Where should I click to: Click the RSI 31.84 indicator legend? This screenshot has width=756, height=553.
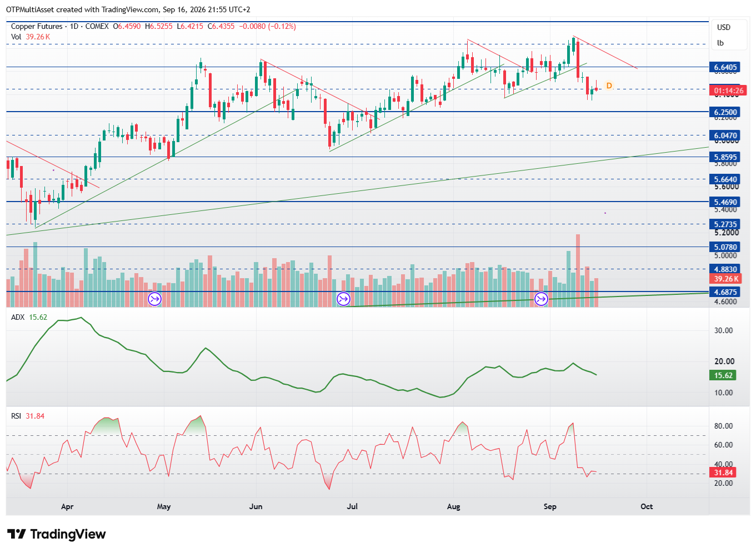tap(28, 416)
